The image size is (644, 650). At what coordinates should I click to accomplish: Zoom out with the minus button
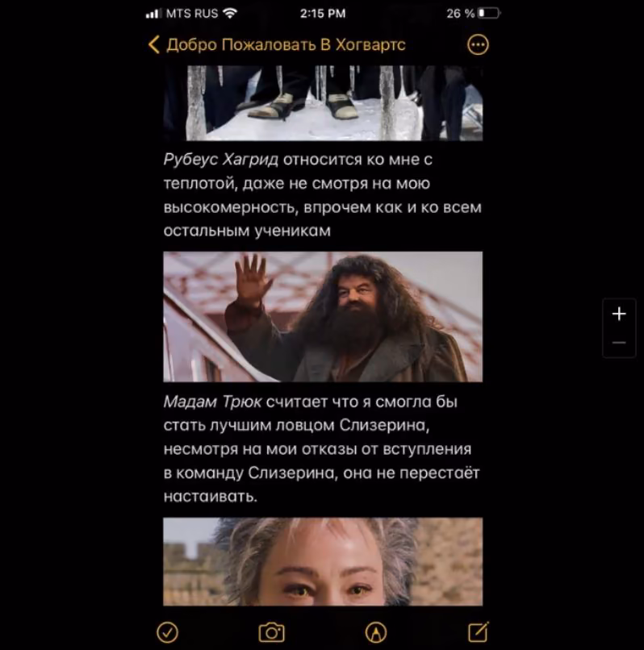[x=619, y=343]
